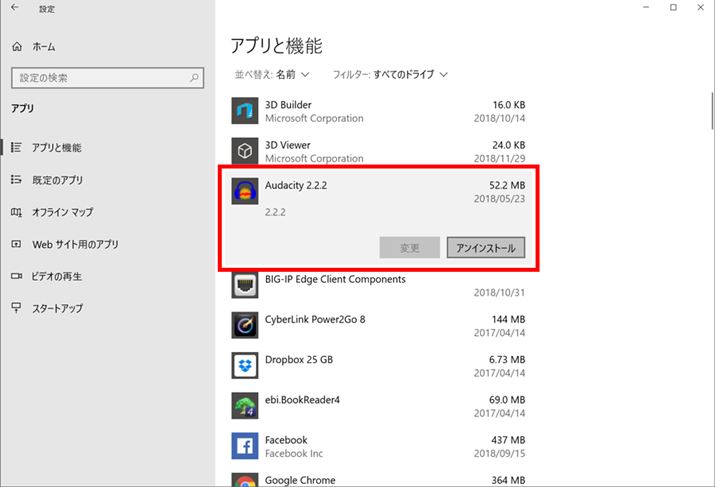
Task: Click the BIG-IP Edge Client icon
Action: click(245, 285)
